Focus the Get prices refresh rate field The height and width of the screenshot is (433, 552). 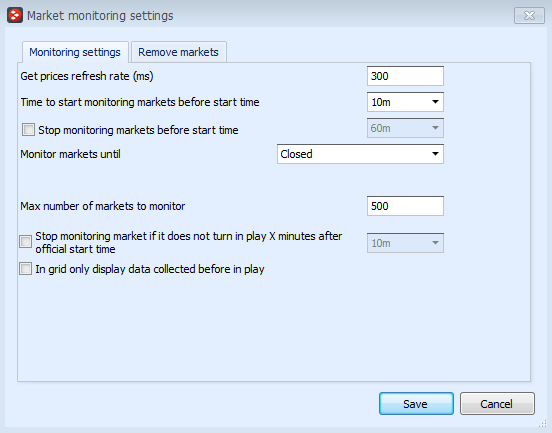tap(405, 76)
